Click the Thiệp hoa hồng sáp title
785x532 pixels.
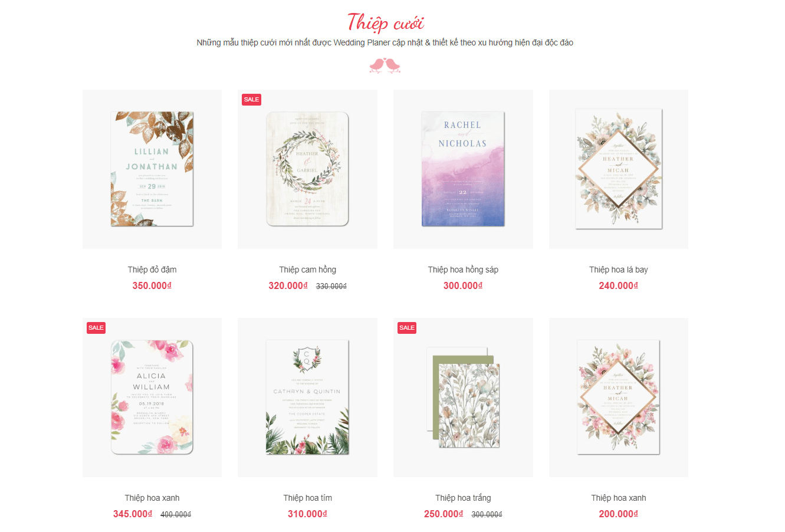(x=463, y=270)
